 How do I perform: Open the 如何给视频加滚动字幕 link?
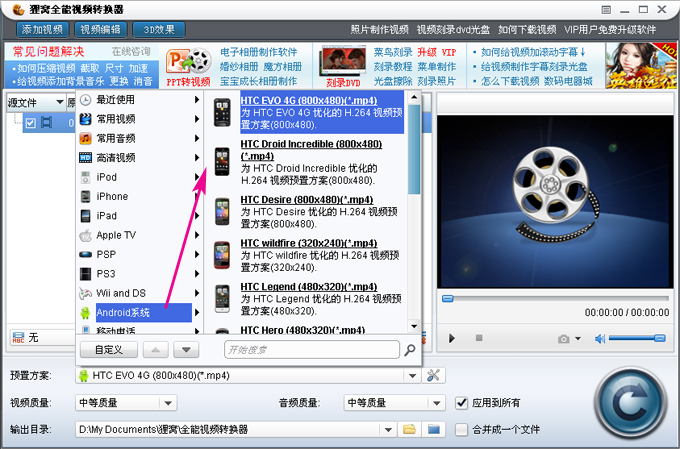533,52
